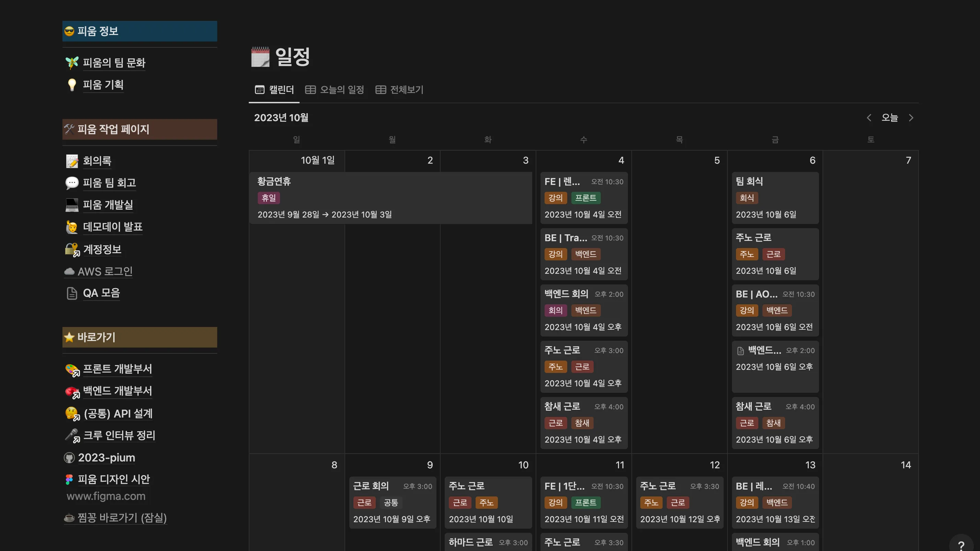The width and height of the screenshot is (980, 551).
Task: Switch to the 전체보기 tab
Action: click(399, 90)
